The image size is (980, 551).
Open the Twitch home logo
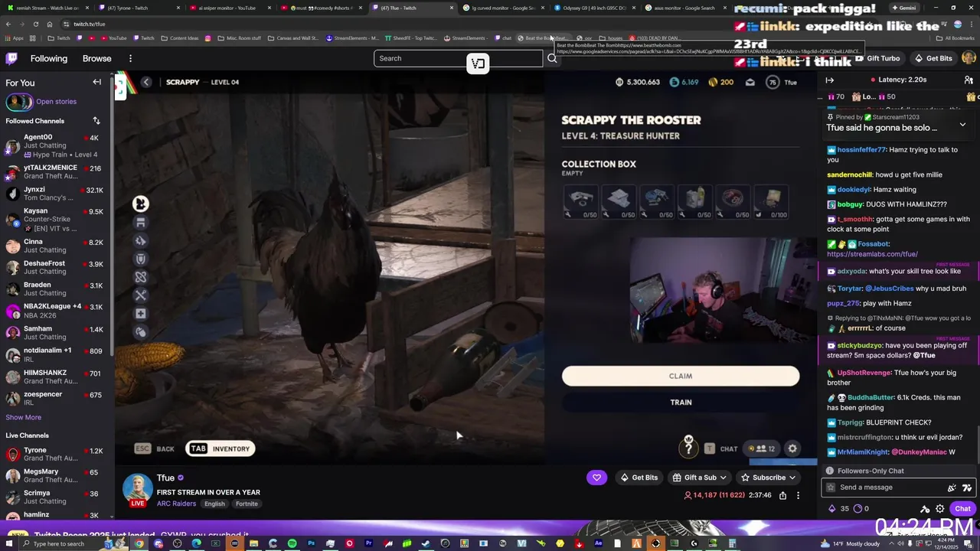pyautogui.click(x=11, y=58)
